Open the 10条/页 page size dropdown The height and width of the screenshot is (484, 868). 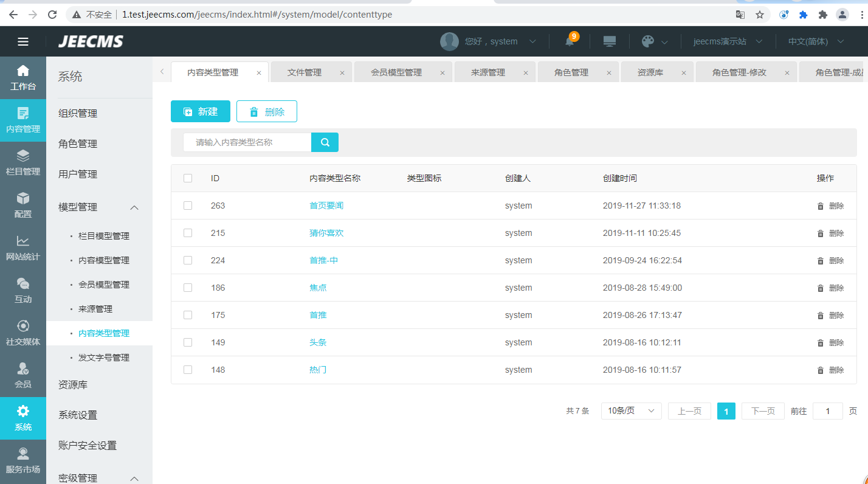(x=631, y=411)
